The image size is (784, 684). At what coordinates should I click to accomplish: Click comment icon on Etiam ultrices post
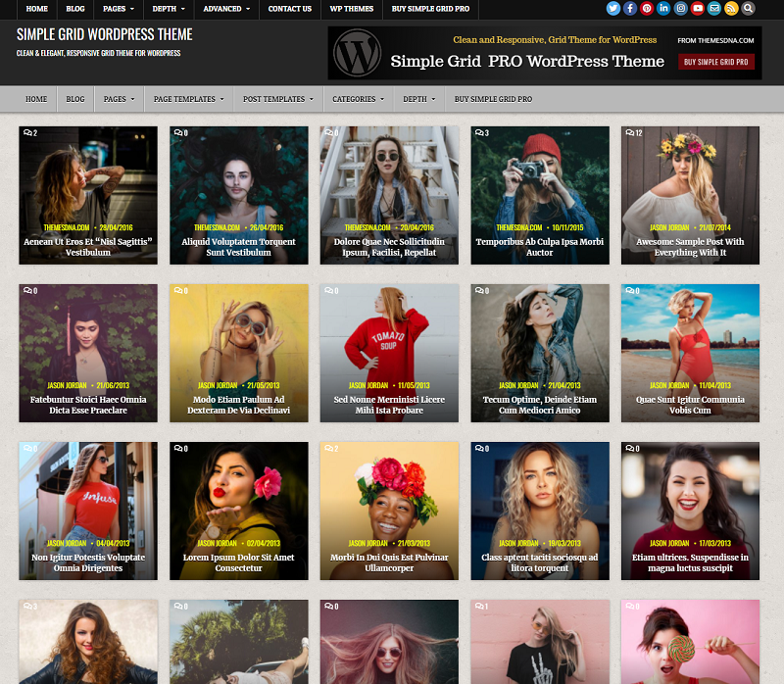click(632, 449)
